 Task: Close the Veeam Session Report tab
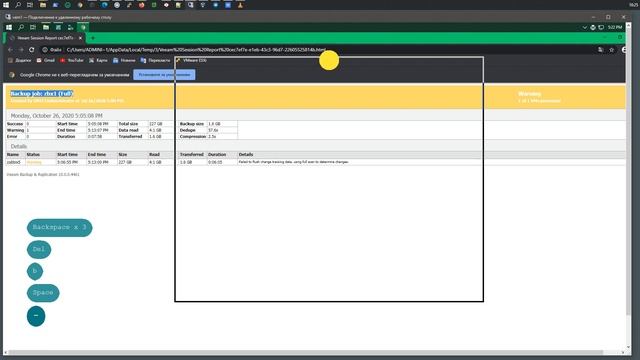point(80,38)
